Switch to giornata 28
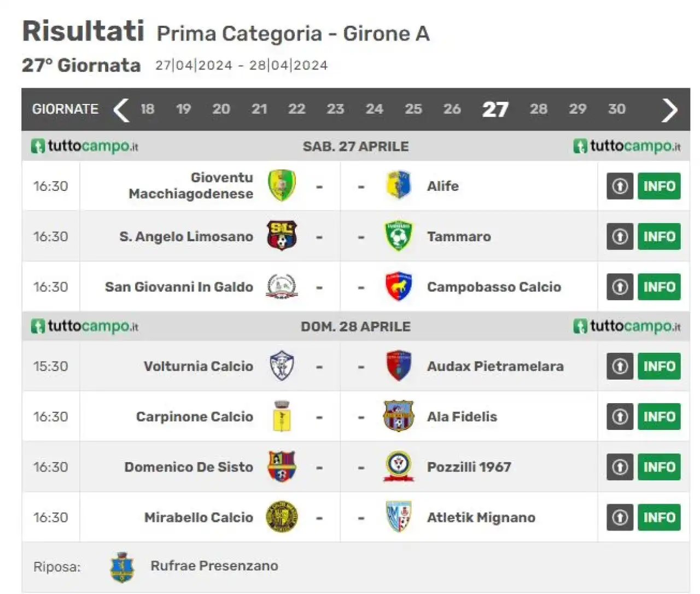Viewport: 700px width, 594px height. coord(538,109)
